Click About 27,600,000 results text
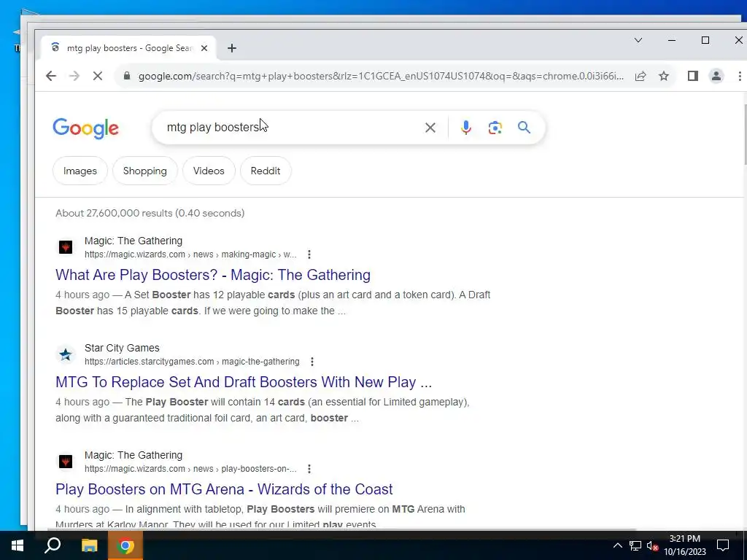Image resolution: width=747 pixels, height=560 pixels. [150, 214]
